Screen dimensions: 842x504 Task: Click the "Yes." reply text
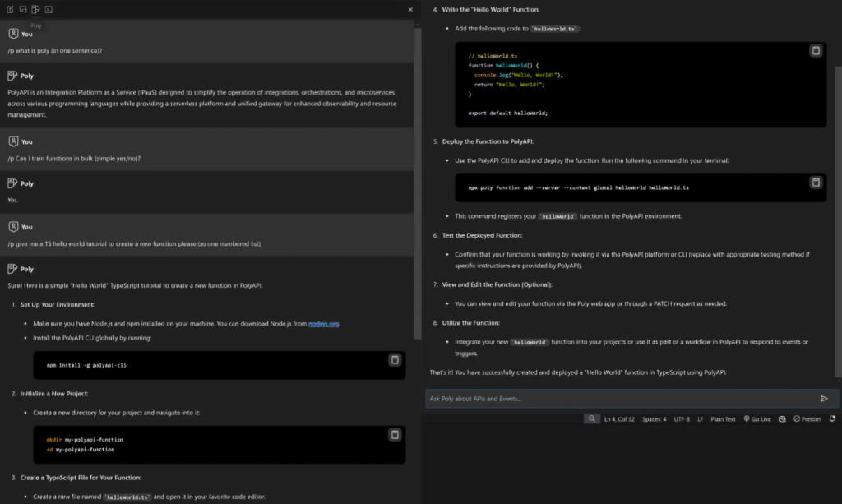tap(12, 200)
